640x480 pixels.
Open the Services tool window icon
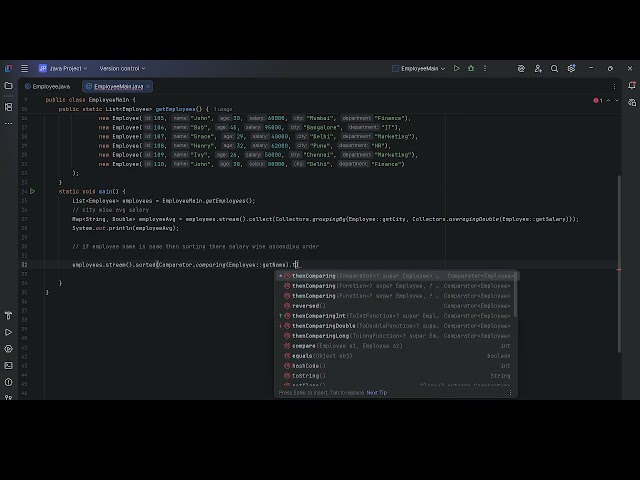pyautogui.click(x=8, y=349)
